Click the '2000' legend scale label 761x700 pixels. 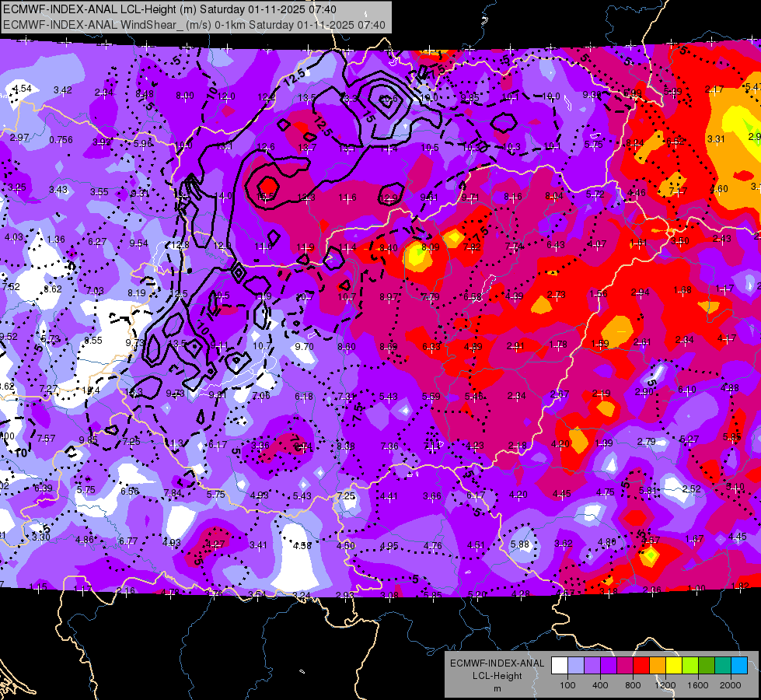pos(731,685)
